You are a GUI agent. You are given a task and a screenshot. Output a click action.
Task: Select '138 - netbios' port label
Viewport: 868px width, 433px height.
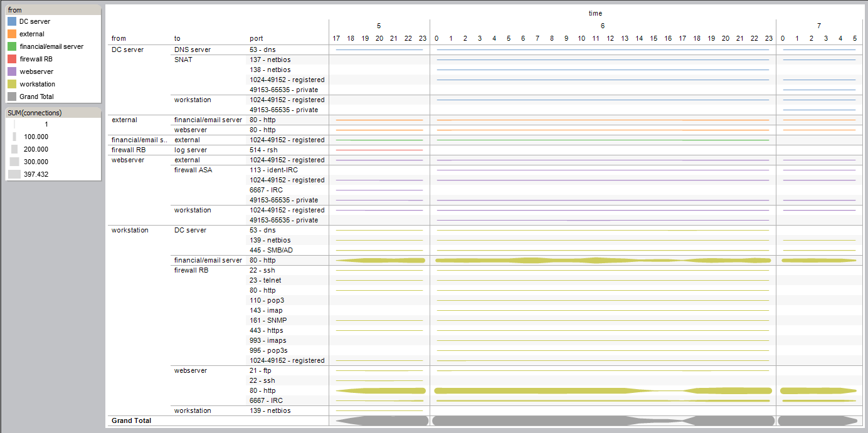[x=270, y=70]
